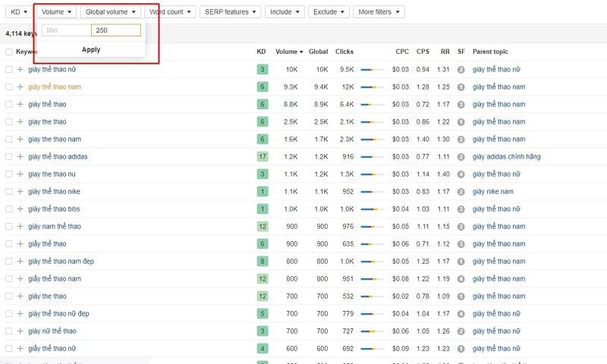
Task: Click the plus icon beside giày thể thao nữ
Action: click(x=20, y=70)
